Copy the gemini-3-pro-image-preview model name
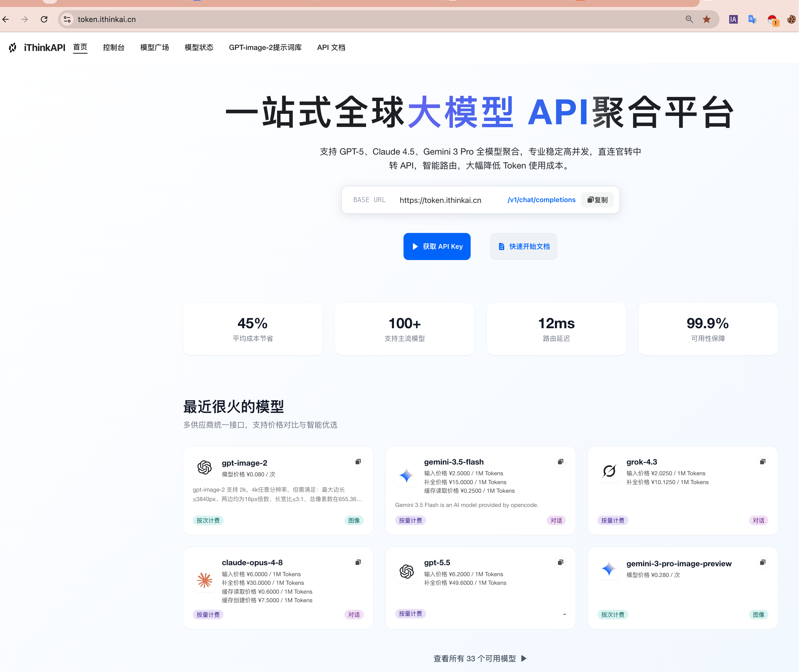 [762, 562]
